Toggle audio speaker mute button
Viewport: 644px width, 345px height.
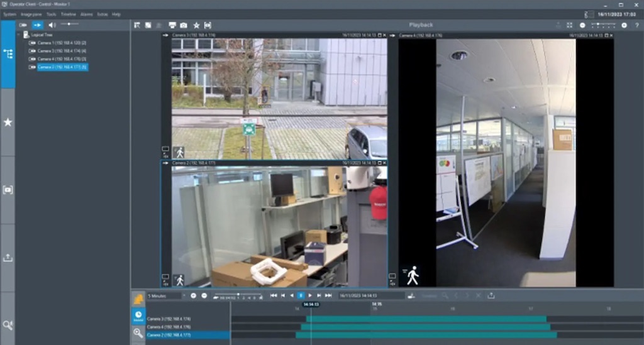coord(52,25)
